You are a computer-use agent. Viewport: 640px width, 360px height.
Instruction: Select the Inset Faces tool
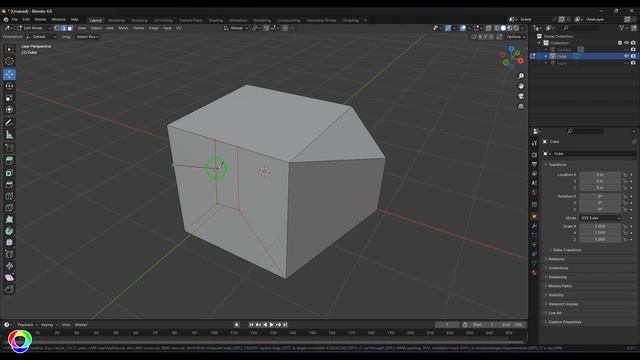9,173
